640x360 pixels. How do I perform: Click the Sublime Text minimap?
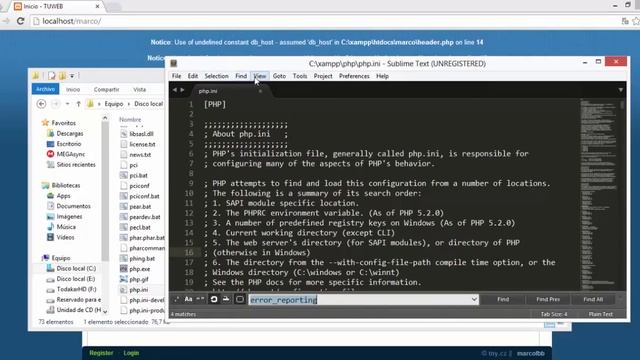pyautogui.click(x=599, y=194)
